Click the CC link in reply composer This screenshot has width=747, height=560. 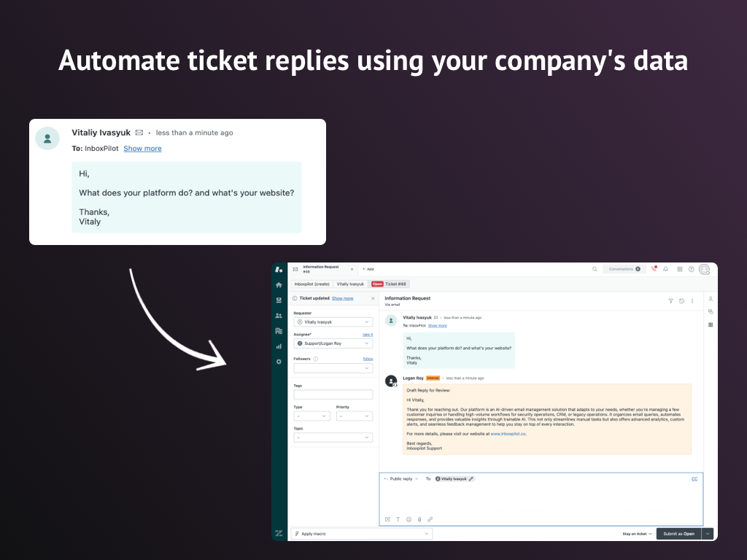(694, 479)
